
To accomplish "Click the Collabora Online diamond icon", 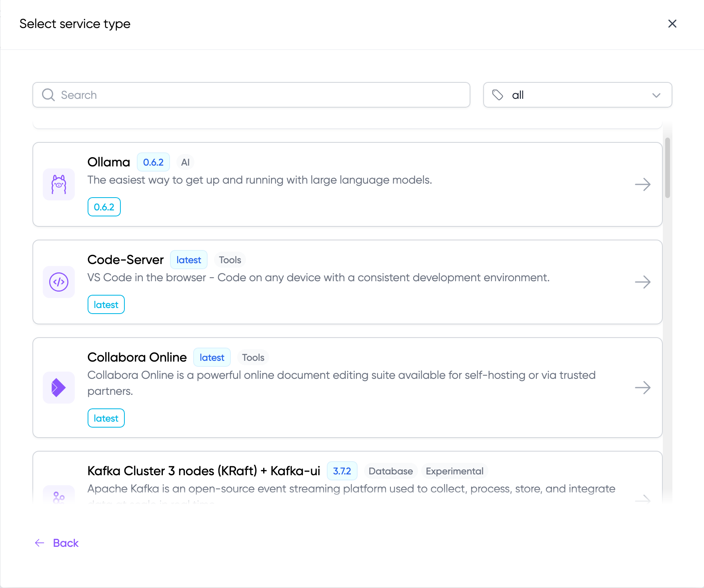I will 59,388.
